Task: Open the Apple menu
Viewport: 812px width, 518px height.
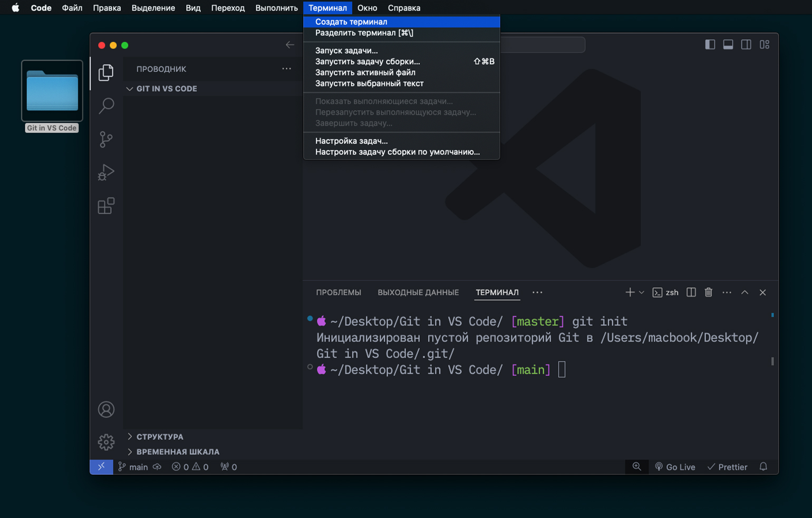Action: [15, 8]
